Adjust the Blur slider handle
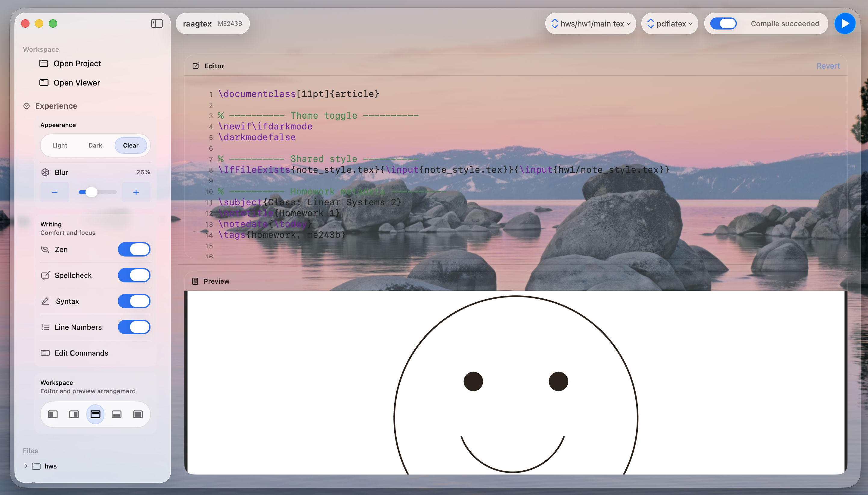Viewport: 868px width, 495px height. coord(91,192)
